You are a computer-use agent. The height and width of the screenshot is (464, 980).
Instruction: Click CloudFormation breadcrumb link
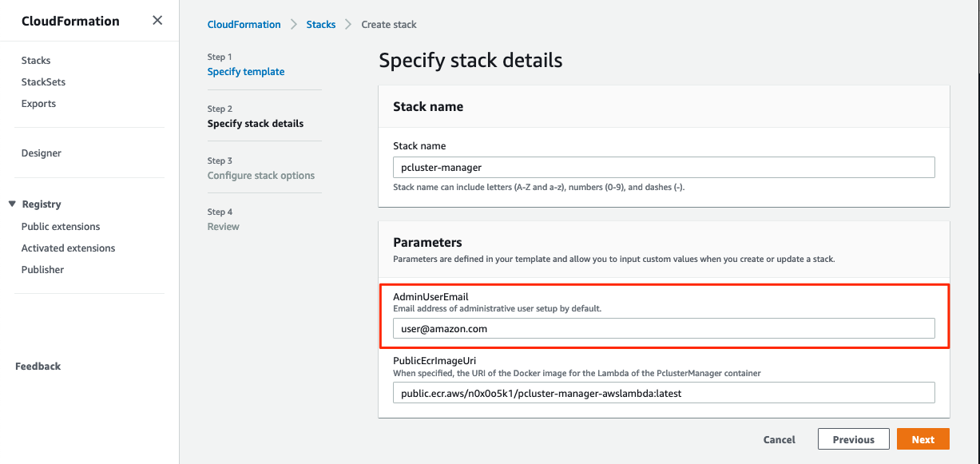click(x=244, y=25)
